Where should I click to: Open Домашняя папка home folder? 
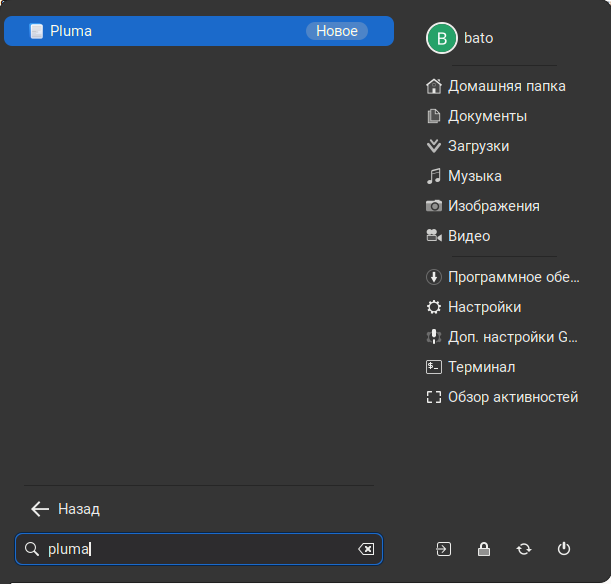pos(506,86)
